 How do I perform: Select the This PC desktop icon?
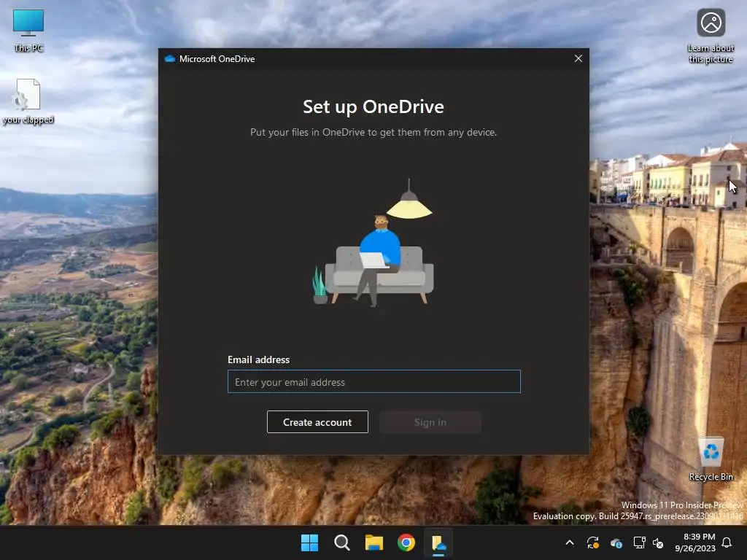28,31
